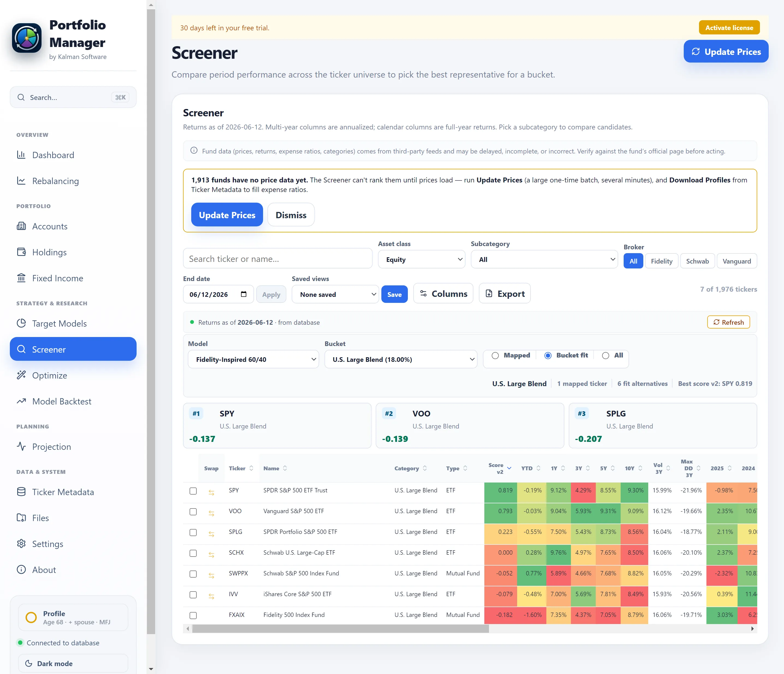Image resolution: width=784 pixels, height=674 pixels.
Task: Dismiss the missing price data notice
Action: (291, 215)
